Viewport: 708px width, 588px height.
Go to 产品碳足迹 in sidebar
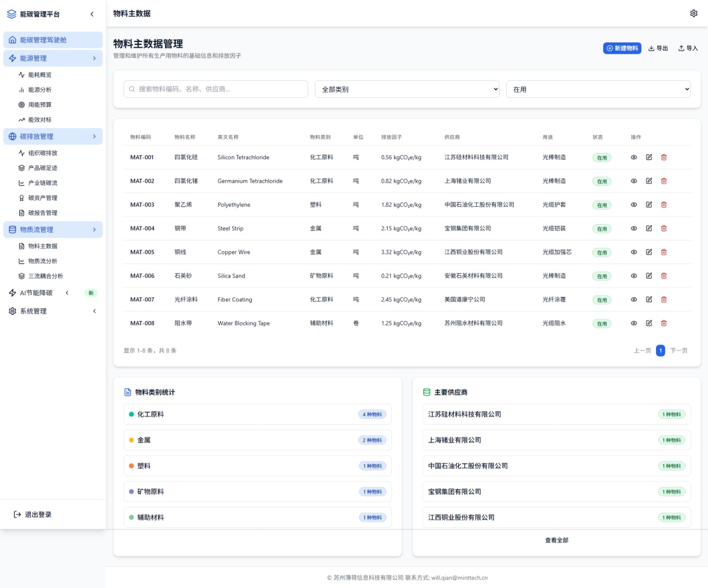pos(43,168)
